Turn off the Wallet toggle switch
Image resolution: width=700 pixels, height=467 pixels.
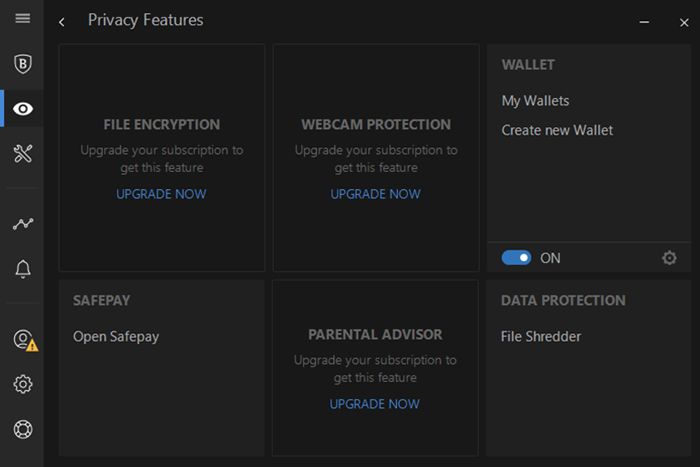[x=516, y=258]
